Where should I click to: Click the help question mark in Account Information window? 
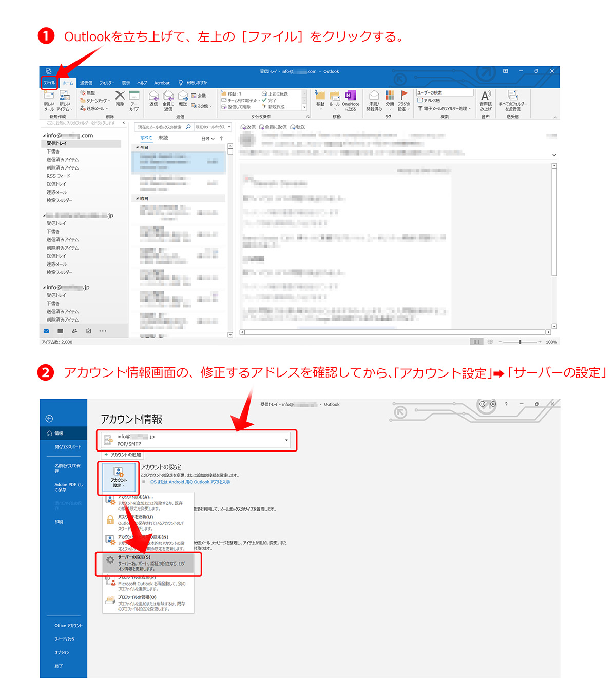click(x=506, y=404)
